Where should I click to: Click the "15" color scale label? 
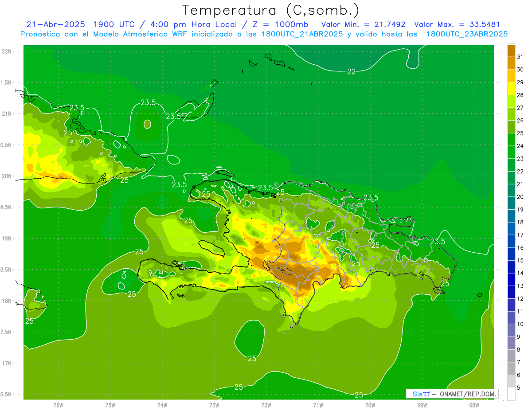pyautogui.click(x=520, y=260)
